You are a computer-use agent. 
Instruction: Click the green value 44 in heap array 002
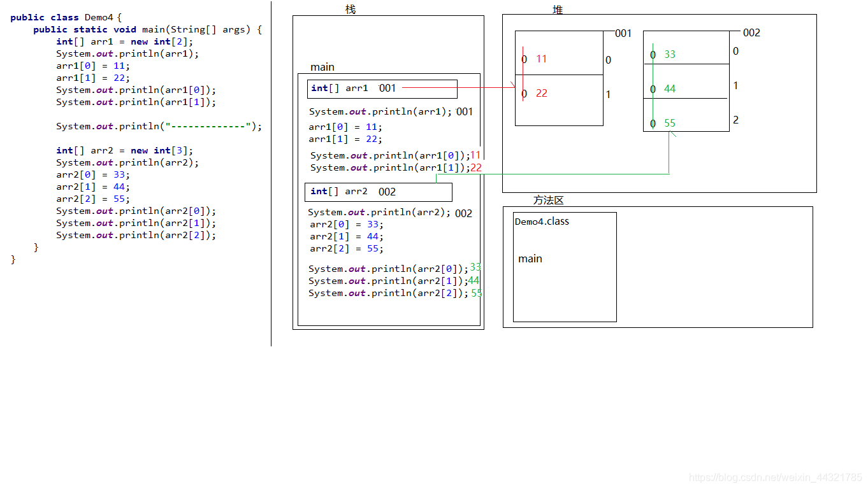pos(670,89)
